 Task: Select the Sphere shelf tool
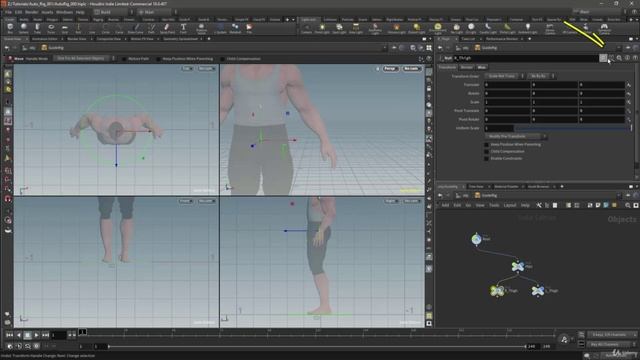coord(24,28)
